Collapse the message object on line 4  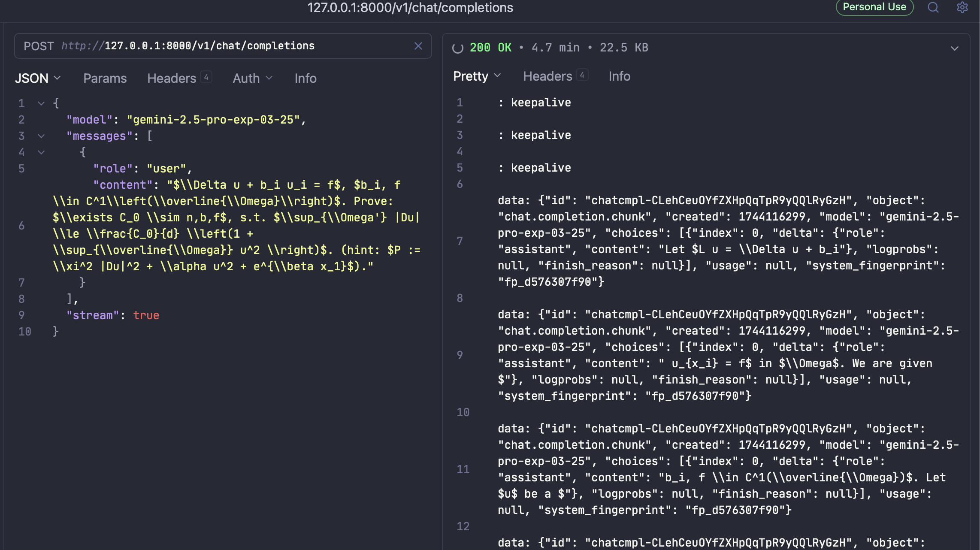pos(41,152)
